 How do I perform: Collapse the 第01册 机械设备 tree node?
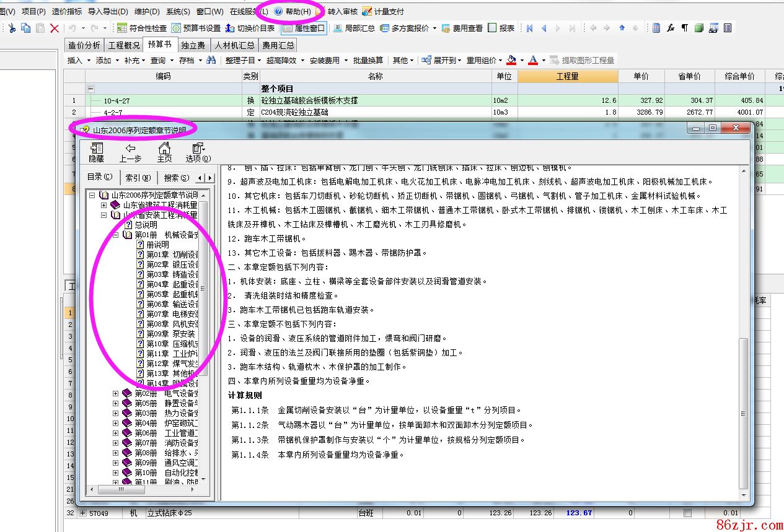pos(116,235)
